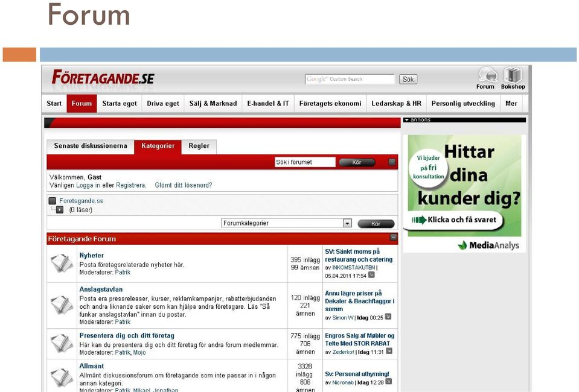Open moderator Mojo profile
The width and height of the screenshot is (579, 392).
point(139,353)
